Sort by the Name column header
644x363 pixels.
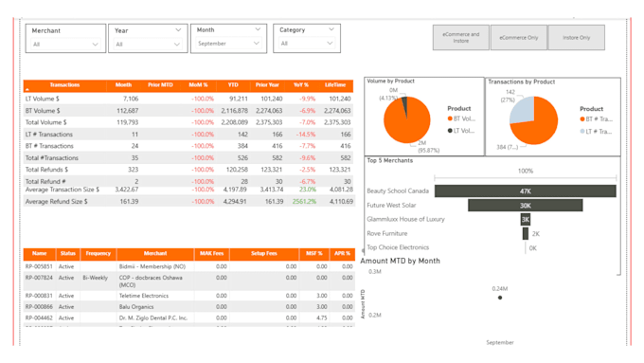pos(40,254)
